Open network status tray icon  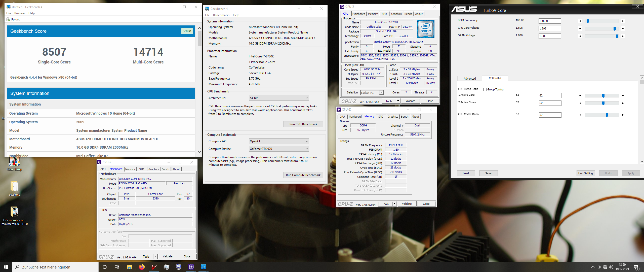(x=605, y=267)
